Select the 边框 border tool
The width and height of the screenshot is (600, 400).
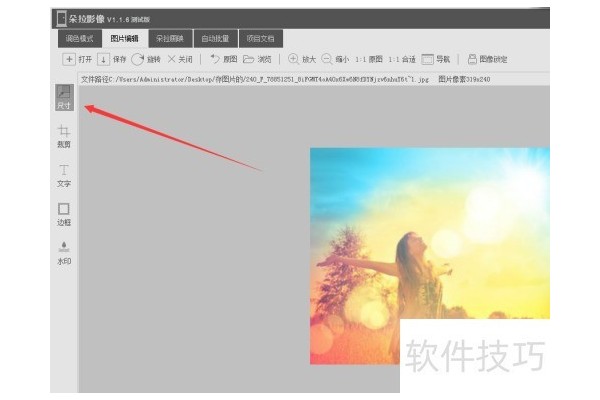64,214
